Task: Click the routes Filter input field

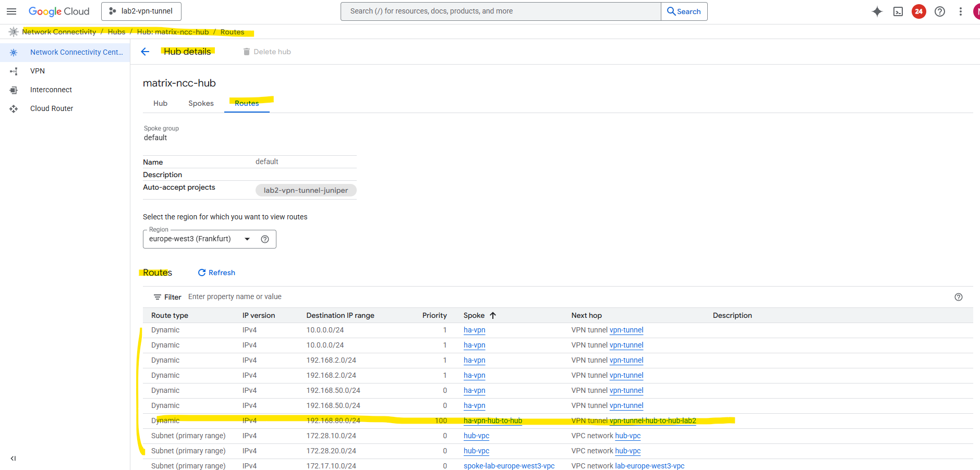Action: [x=313, y=297]
